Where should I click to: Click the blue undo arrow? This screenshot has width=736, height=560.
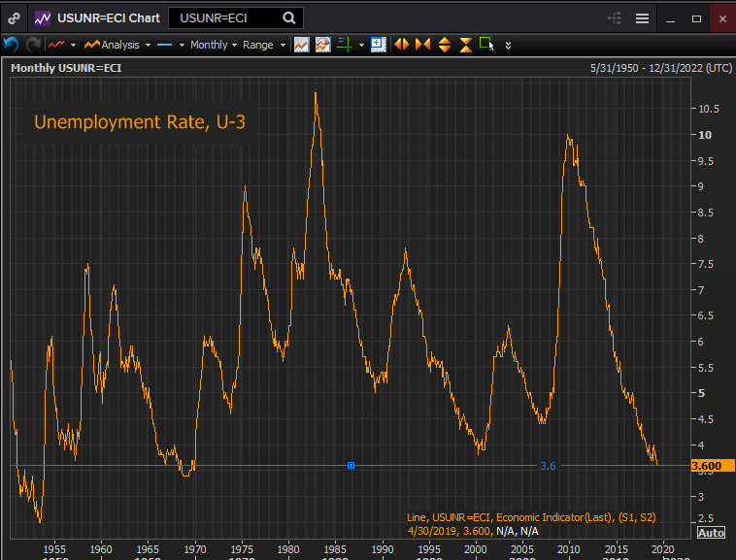[12, 45]
